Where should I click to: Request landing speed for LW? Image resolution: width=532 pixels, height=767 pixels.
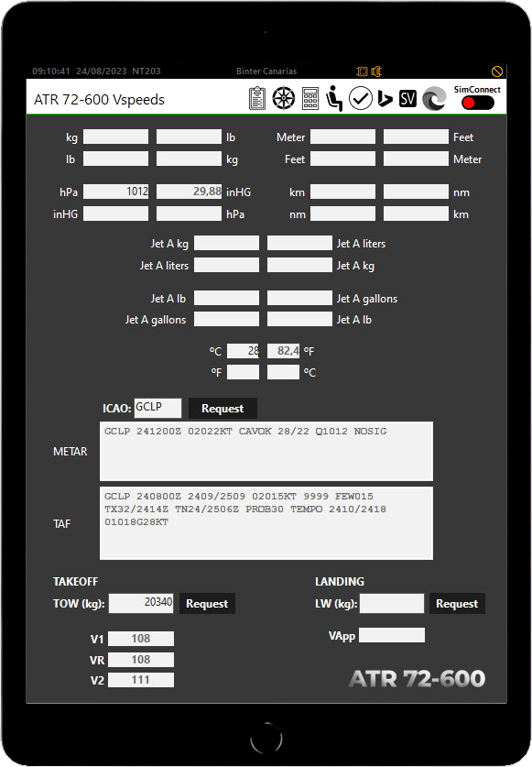coord(457,604)
